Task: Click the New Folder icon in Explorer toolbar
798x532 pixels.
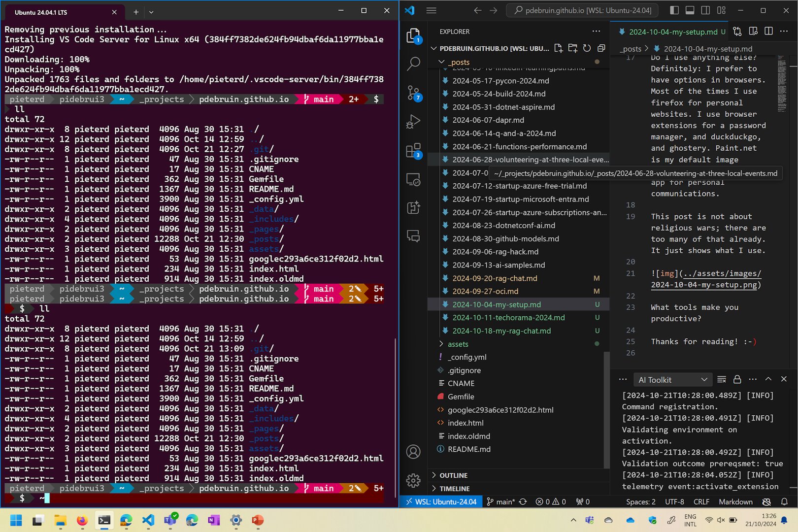Action: (573, 48)
